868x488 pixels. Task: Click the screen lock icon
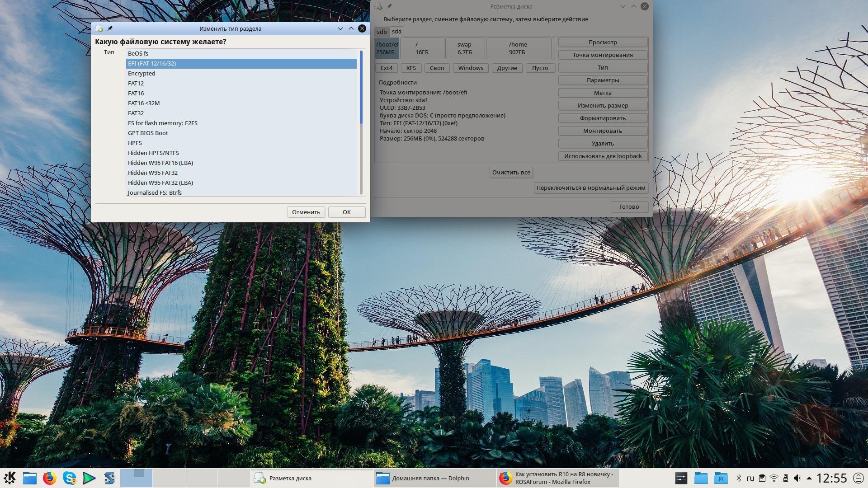[x=858, y=478]
